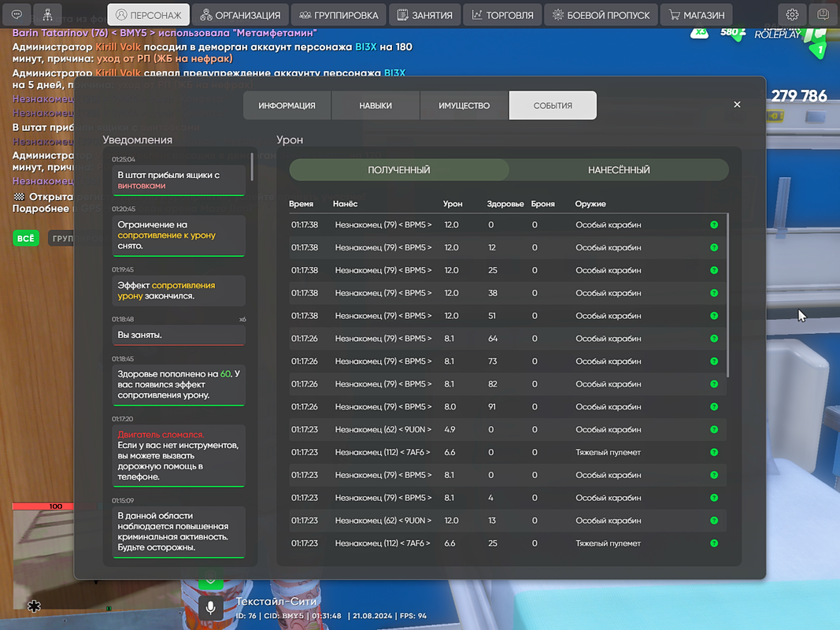The height and width of the screenshot is (630, 840).
Task: Click the damage table scrollbar
Action: (727, 295)
